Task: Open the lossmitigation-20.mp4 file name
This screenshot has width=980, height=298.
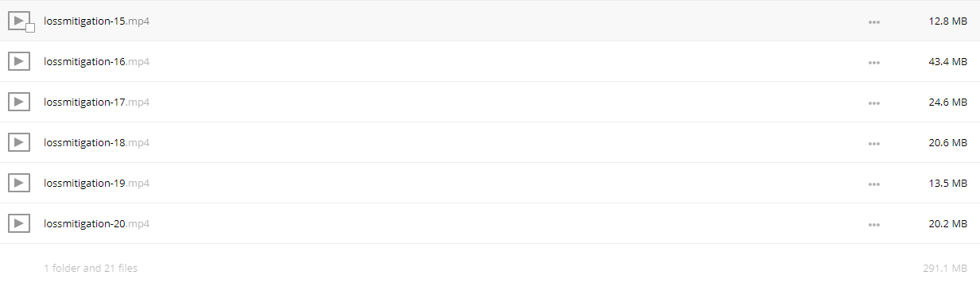Action: [x=97, y=224]
